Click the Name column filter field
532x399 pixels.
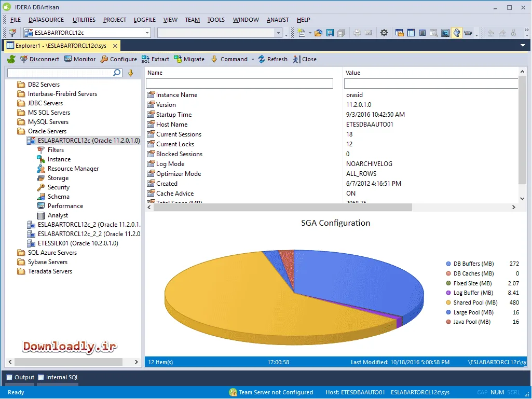coord(239,84)
